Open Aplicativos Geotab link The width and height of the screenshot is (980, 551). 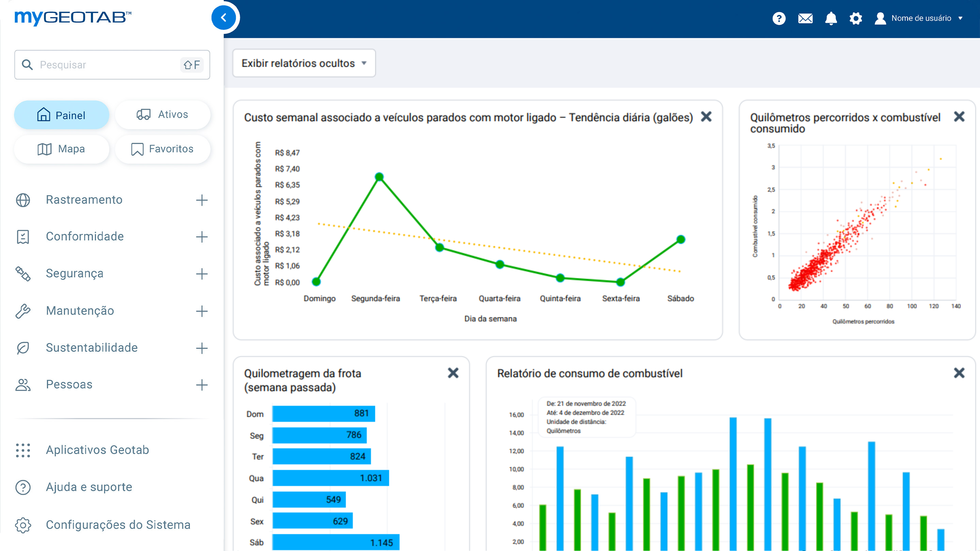(x=97, y=450)
